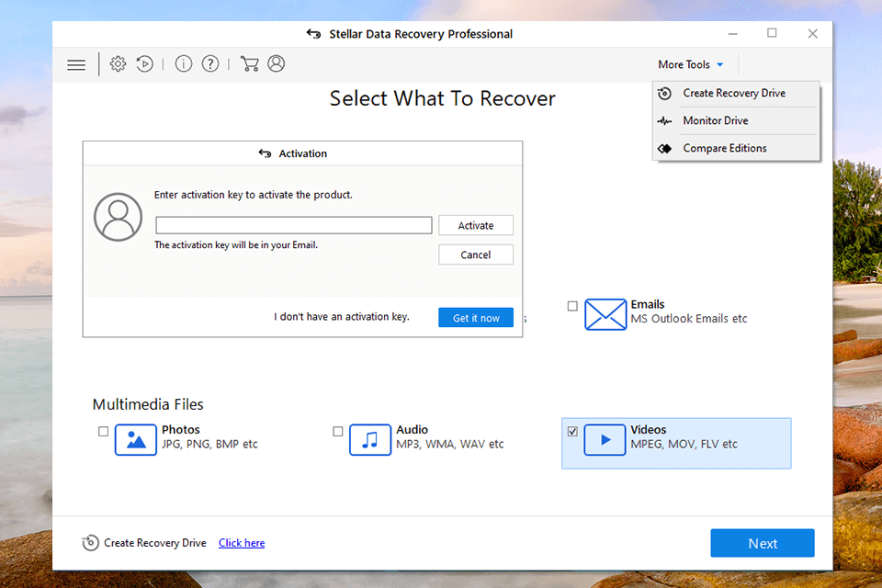
Task: Check the Audio checkbox
Action: coord(338,431)
